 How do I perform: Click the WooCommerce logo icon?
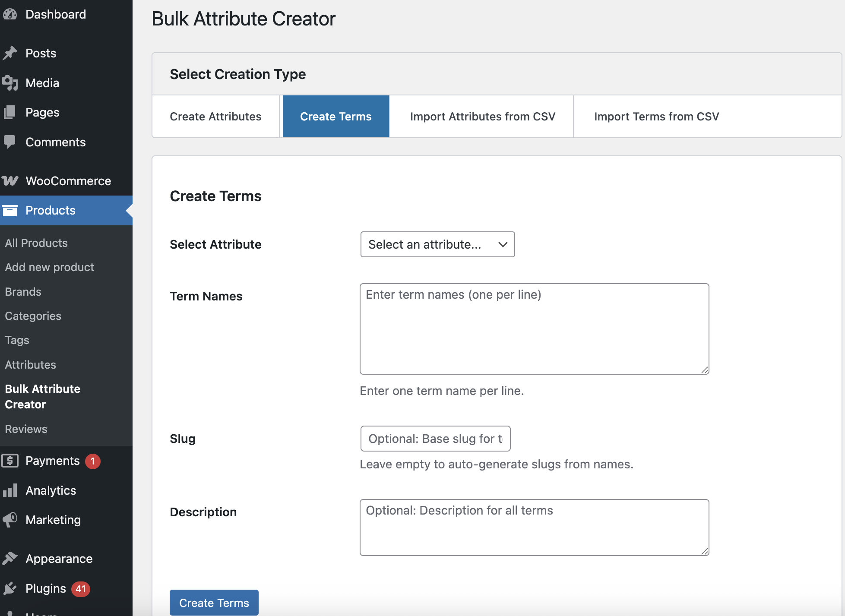click(10, 181)
